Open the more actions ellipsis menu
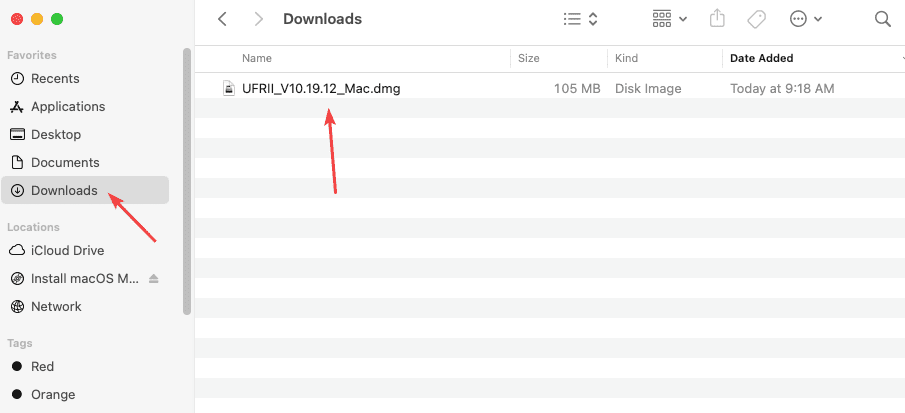905x413 pixels. tap(806, 19)
